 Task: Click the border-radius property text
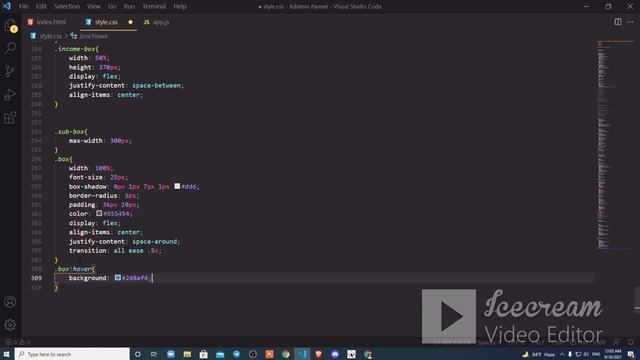[x=93, y=196]
